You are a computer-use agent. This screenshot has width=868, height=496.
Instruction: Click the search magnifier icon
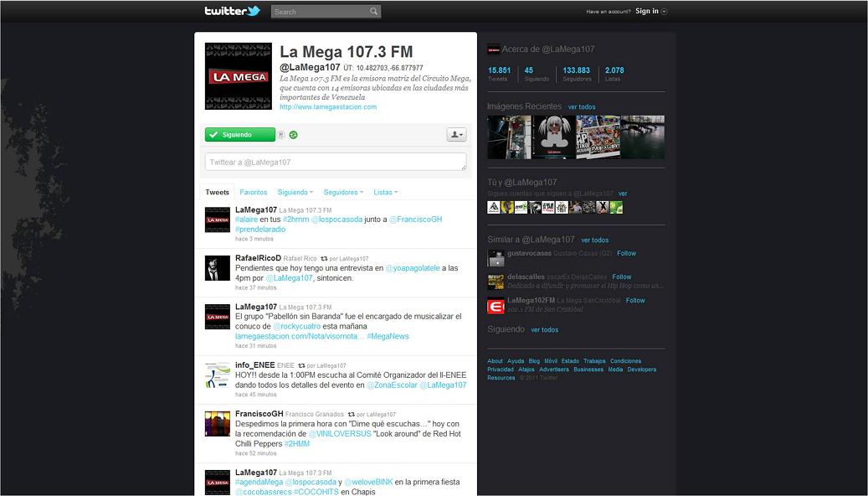[x=374, y=11]
